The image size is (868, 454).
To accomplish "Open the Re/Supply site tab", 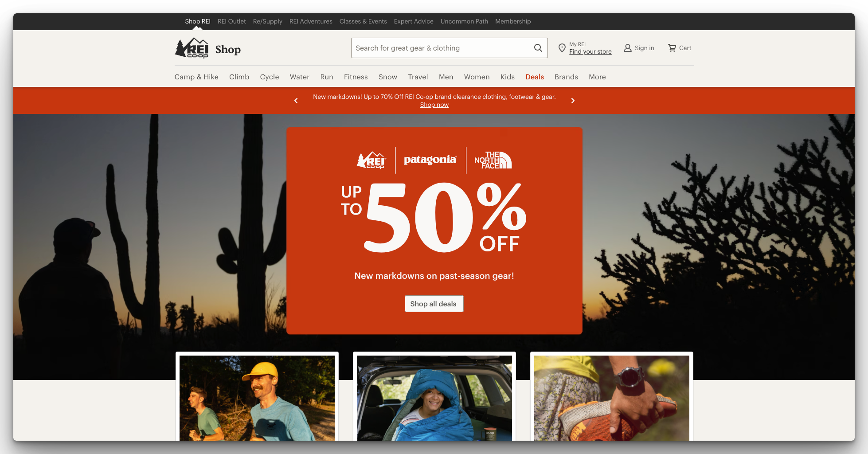I will [268, 21].
